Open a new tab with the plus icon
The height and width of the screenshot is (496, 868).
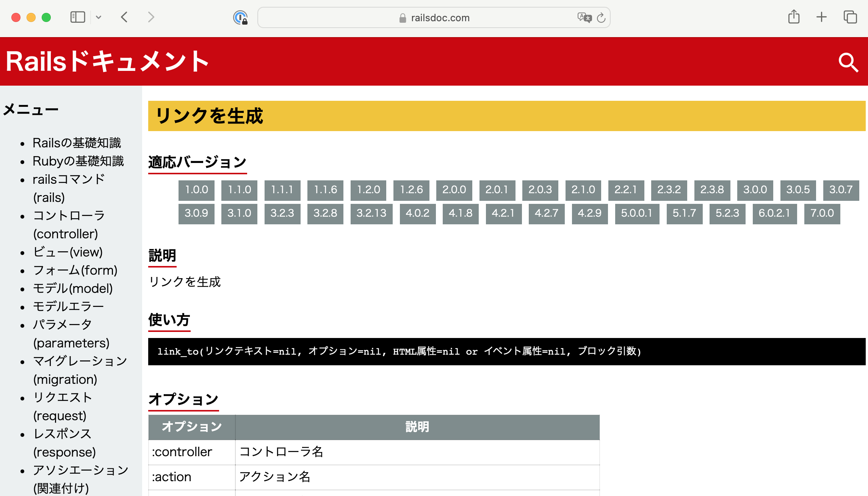[821, 17]
